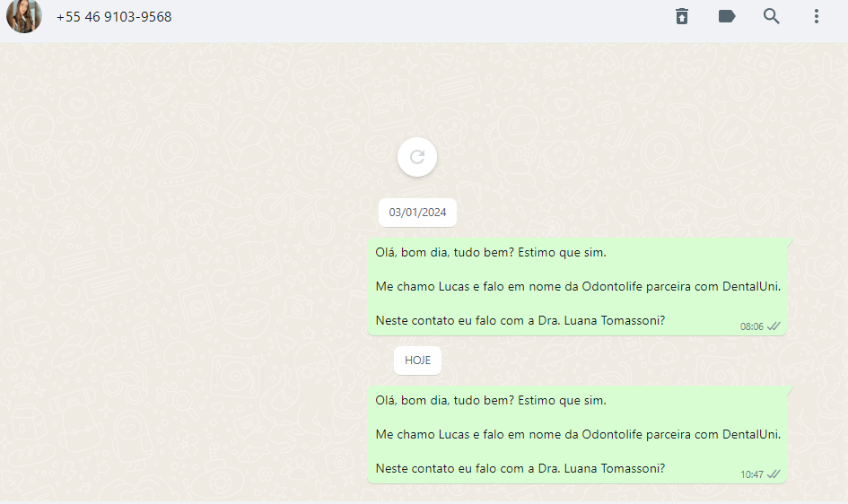
Task: Click the circular reload earlier messages button
Action: tap(417, 157)
